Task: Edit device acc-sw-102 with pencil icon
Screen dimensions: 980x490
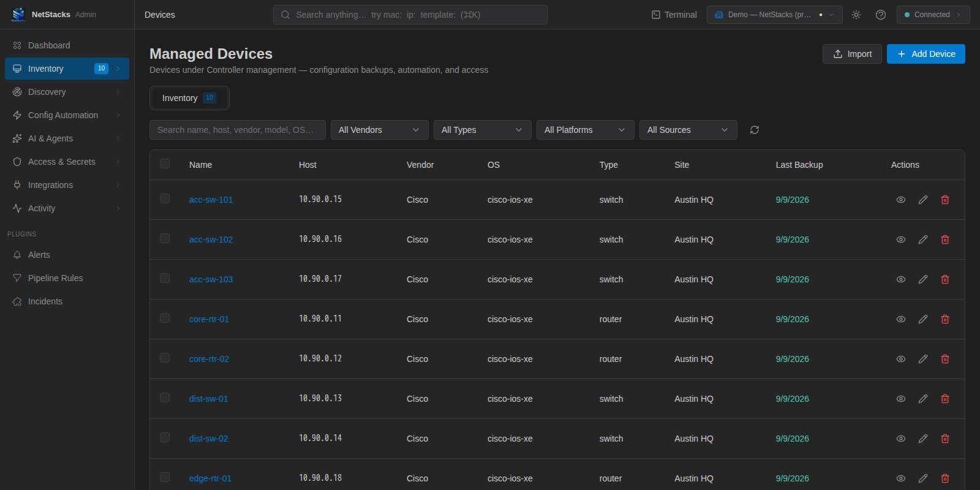Action: coord(923,239)
